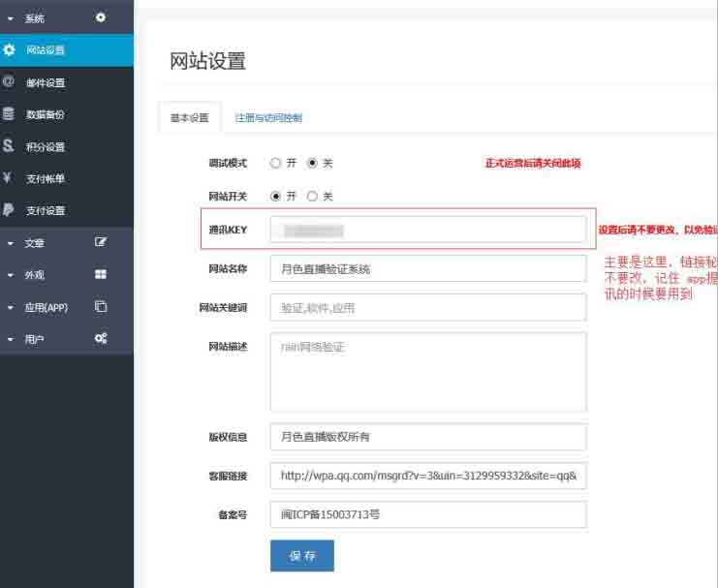The width and height of the screenshot is (718, 588).
Task: Switch to the 注册与访问控制 tab
Action: (268, 118)
